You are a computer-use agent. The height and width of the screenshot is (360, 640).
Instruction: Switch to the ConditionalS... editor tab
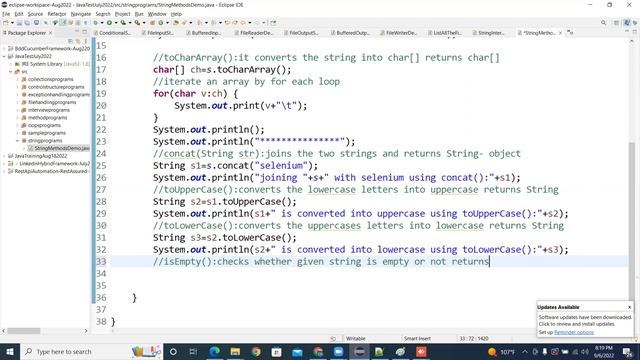click(x=112, y=33)
